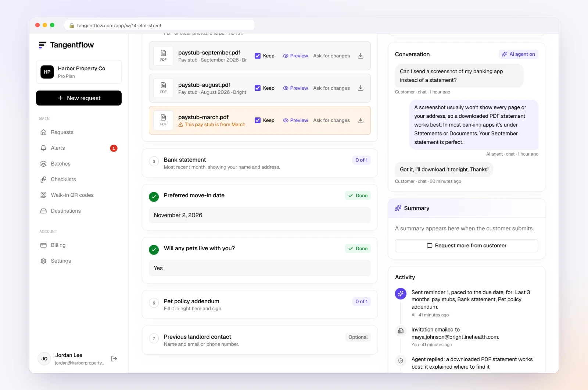Click the building icon on the invitation activity
This screenshot has height=390, width=588.
point(401,331)
